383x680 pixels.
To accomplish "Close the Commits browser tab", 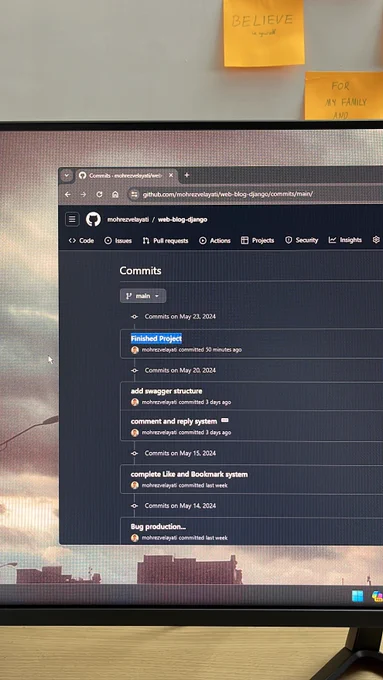I will point(171,175).
